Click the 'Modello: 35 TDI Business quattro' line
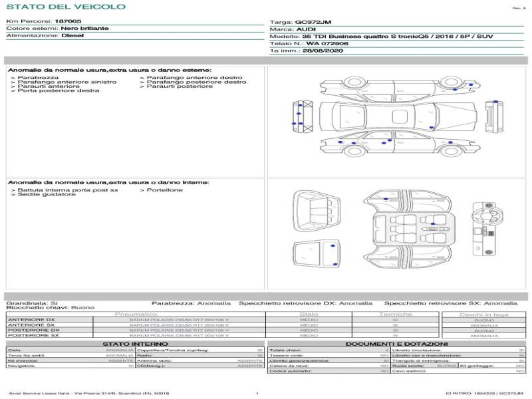The height and width of the screenshot is (399, 532). [x=381, y=37]
